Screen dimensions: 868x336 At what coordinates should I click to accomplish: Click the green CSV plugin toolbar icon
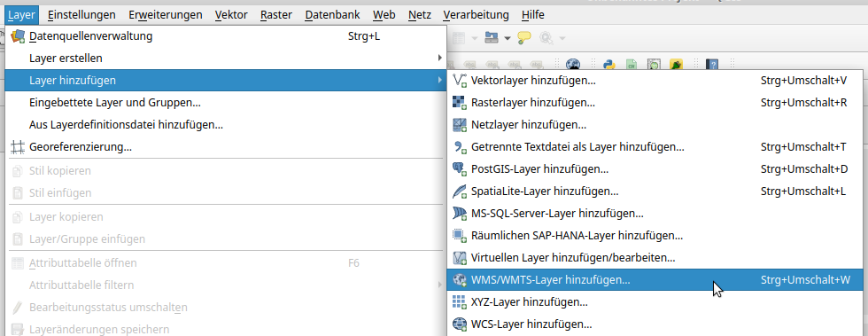(x=631, y=66)
